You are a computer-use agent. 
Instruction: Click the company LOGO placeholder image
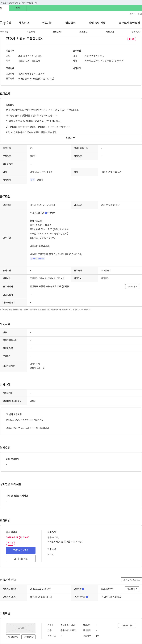click(21, 628)
